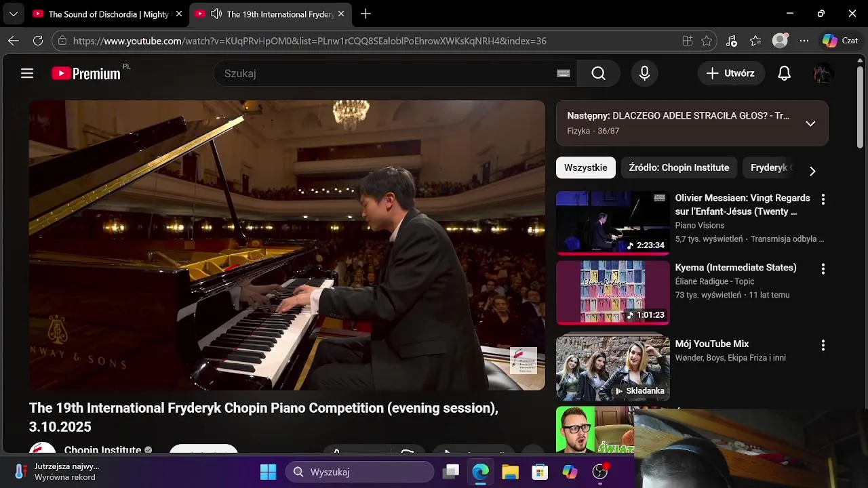Open Chopin Institute channel name
The image size is (868, 488).
(102, 449)
